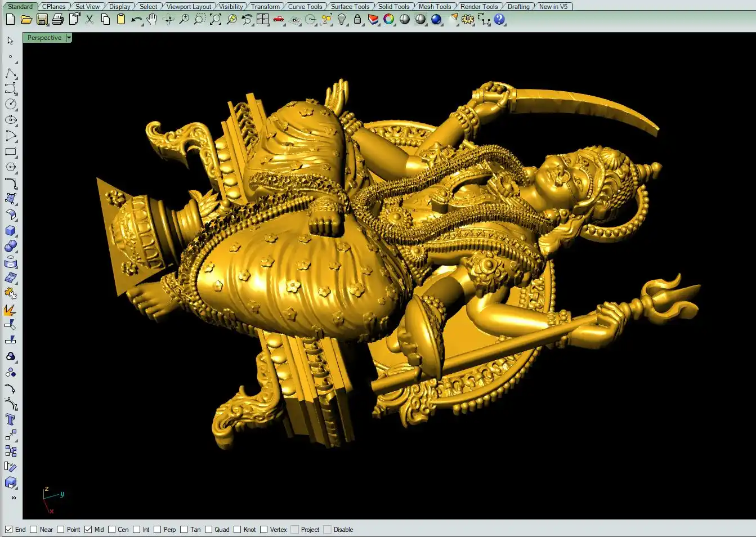
Task: Select the Circle drawing tool
Action: click(11, 104)
